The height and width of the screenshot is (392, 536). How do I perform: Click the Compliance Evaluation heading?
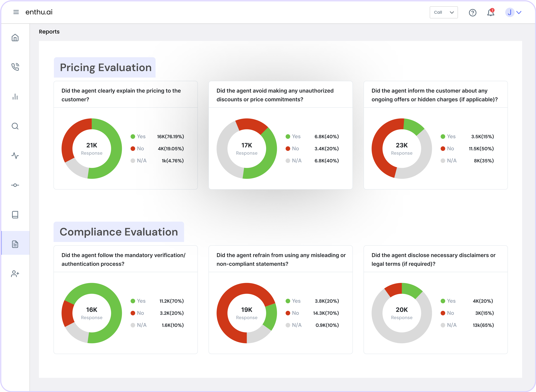pyautogui.click(x=119, y=232)
